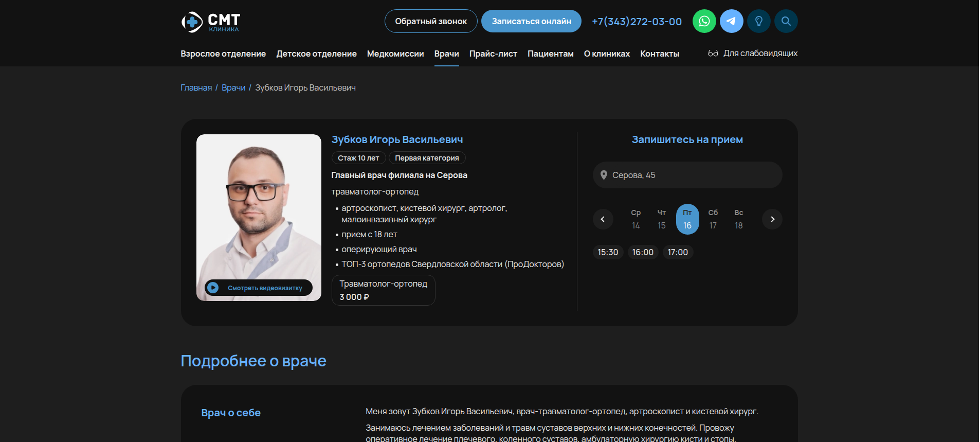Click the Обратный звонок button
Viewport: 980px width, 442px height.
[431, 22]
